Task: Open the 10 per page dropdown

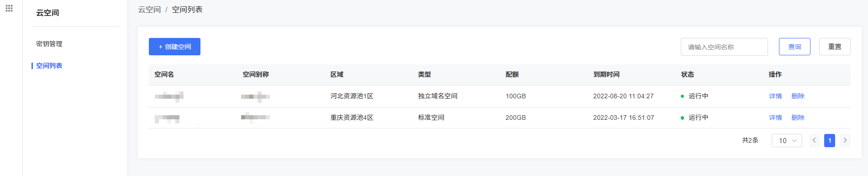Action: click(787, 140)
